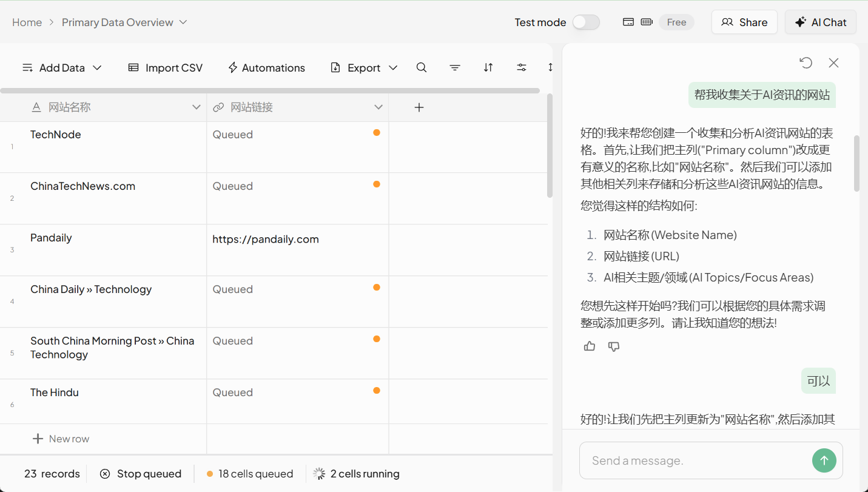This screenshot has height=492, width=868.
Task: Open the Add Data dropdown
Action: click(x=62, y=68)
